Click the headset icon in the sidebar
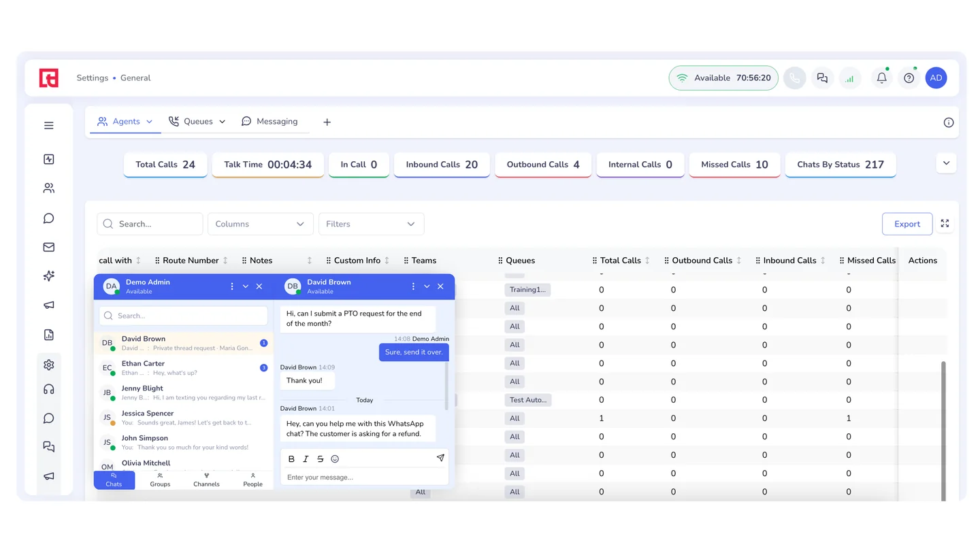980x551 pixels. (x=49, y=389)
